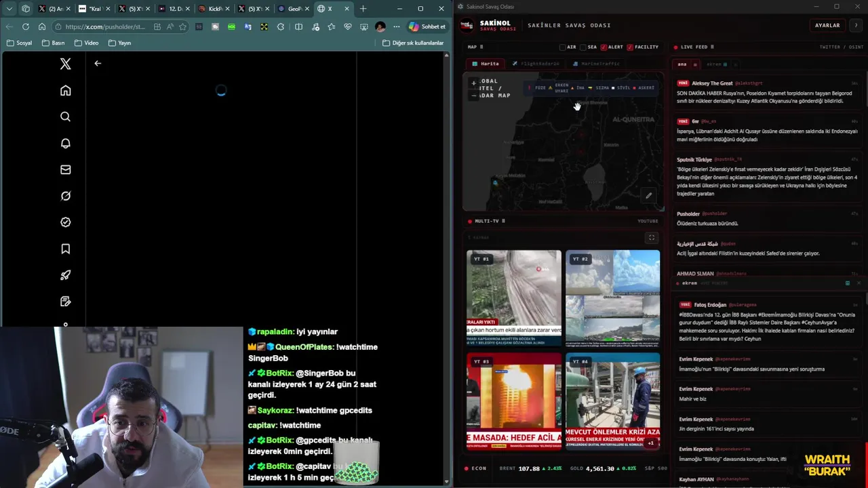Open browser settings and more menu
This screenshot has width=868, height=488.
[x=397, y=26]
